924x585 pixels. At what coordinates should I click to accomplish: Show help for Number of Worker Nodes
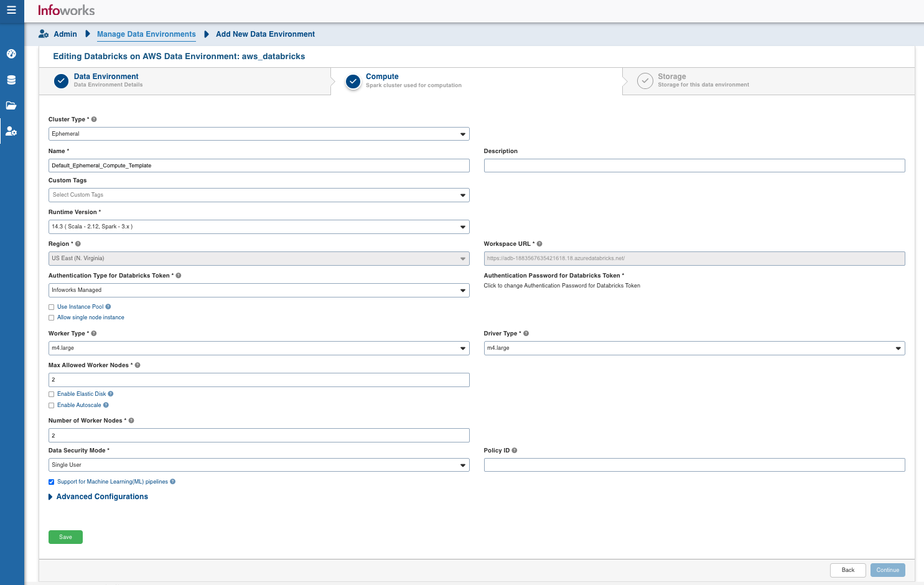pyautogui.click(x=131, y=421)
